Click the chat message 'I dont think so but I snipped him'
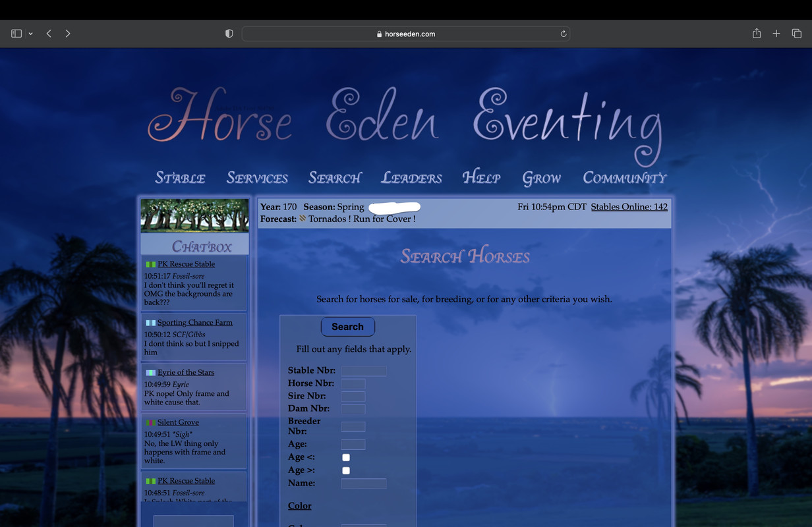Viewport: 812px width, 527px height. pos(192,348)
